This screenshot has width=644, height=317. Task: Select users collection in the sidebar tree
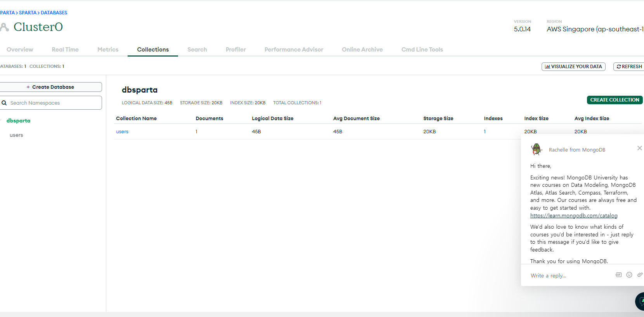[x=16, y=135]
